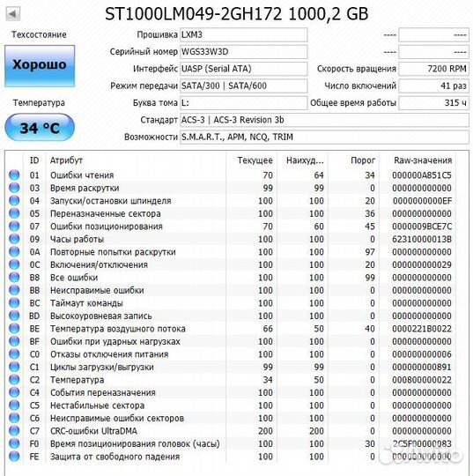Click status icon for 01 Ошибки чтения
The image size is (473, 476).
point(14,175)
